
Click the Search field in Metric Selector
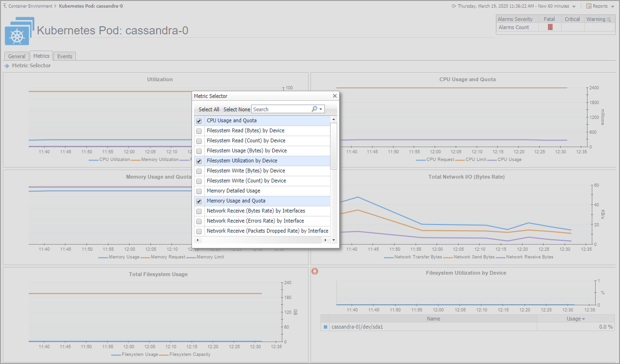(281, 109)
